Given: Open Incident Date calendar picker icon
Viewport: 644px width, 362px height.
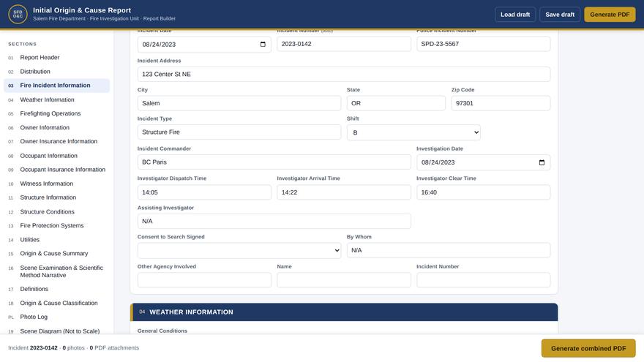Looking at the screenshot, I should coord(263,45).
